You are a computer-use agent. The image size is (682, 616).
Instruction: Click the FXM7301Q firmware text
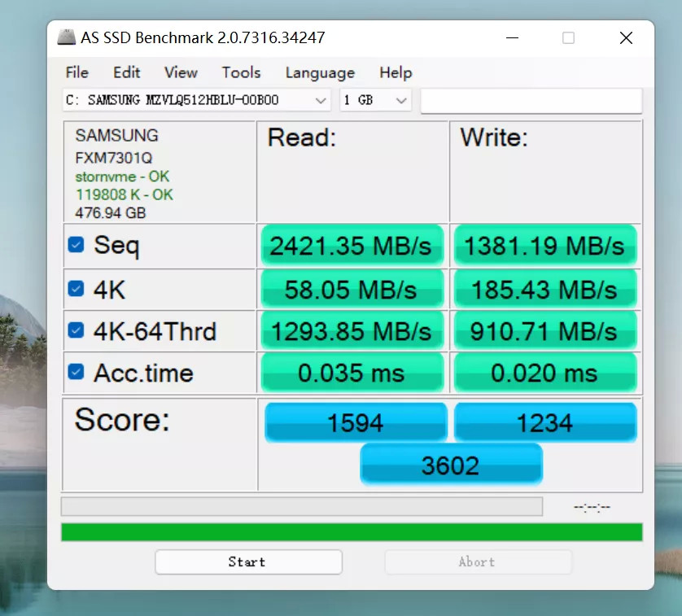(113, 158)
